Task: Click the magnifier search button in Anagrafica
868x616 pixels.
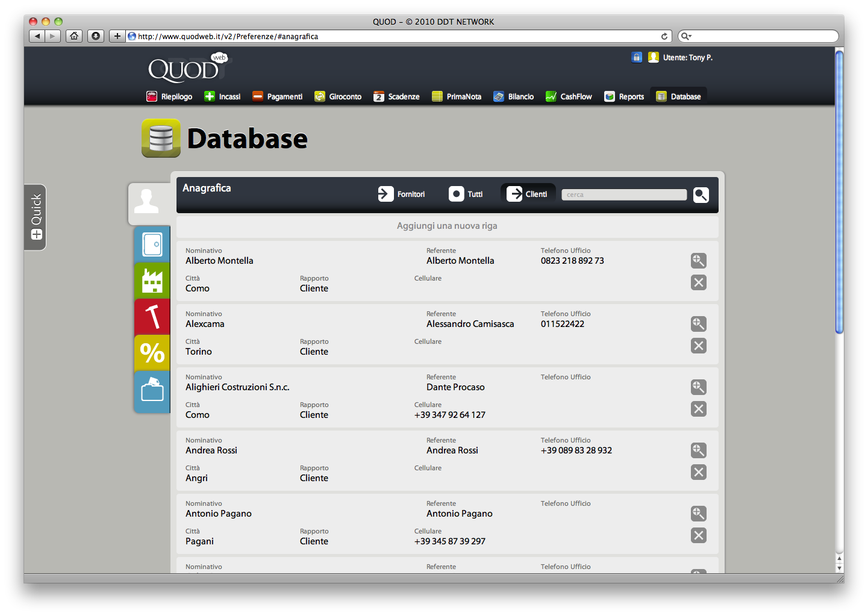Action: pyautogui.click(x=701, y=194)
